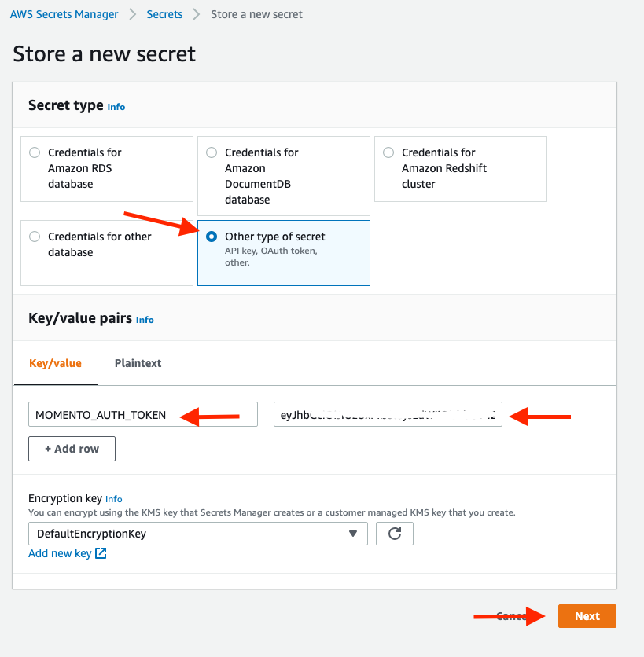Navigate to Secrets via breadcrumb
The image size is (644, 657).
[x=164, y=13]
